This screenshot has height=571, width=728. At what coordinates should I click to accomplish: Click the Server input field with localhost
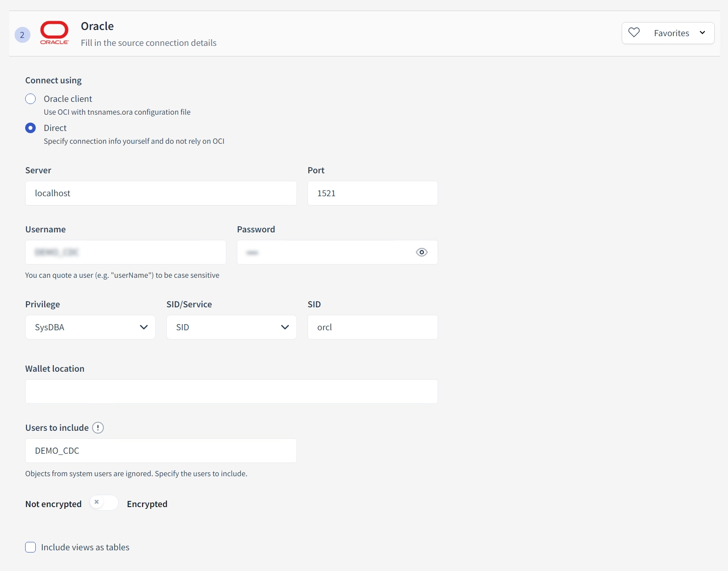click(161, 193)
